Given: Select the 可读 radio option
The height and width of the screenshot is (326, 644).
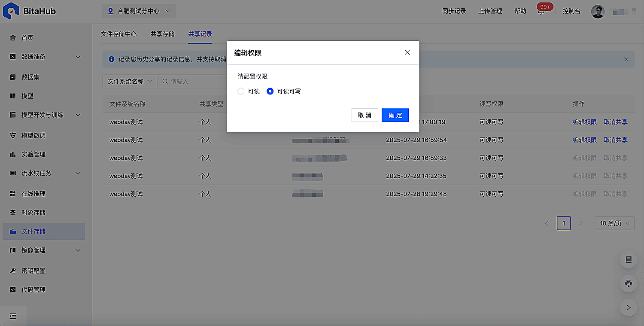Looking at the screenshot, I should [x=241, y=91].
